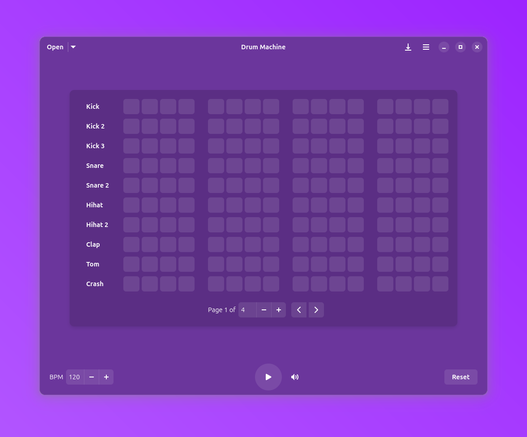Click the Hihat track label

(94, 205)
